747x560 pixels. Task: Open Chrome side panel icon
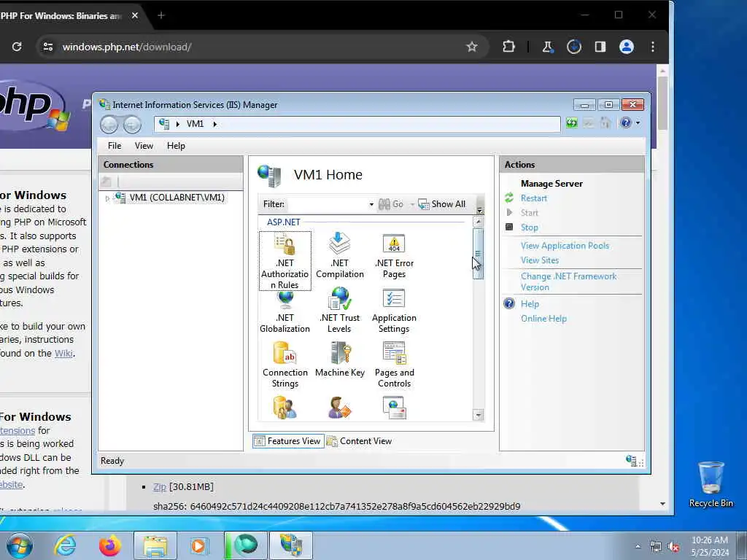(x=600, y=47)
